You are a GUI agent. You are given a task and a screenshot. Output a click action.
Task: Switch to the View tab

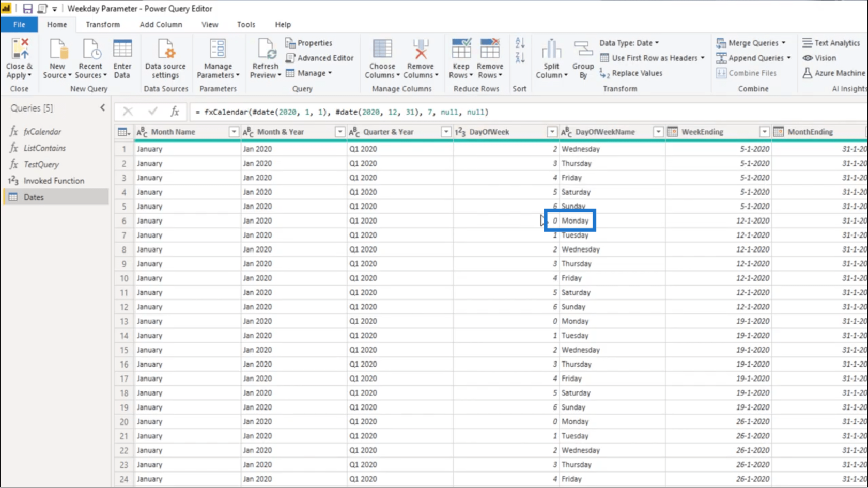point(210,24)
